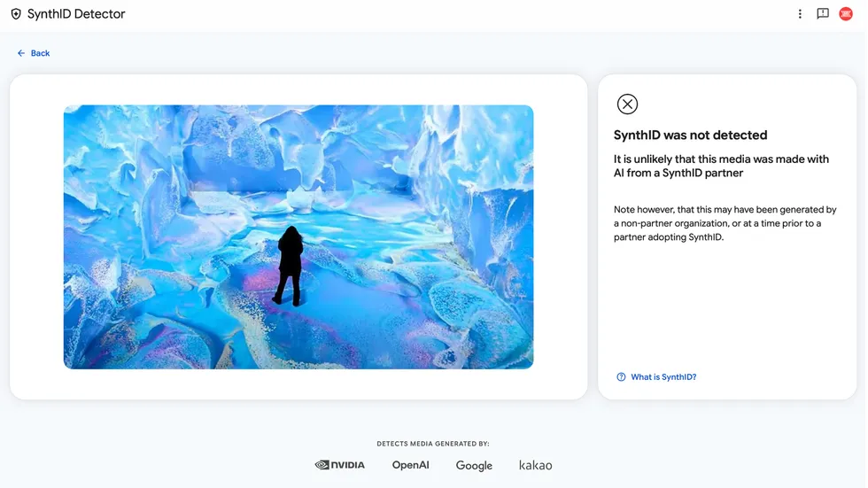Viewport: 868px width, 488px height.
Task: Click the kakao partner logo
Action: pyautogui.click(x=535, y=465)
